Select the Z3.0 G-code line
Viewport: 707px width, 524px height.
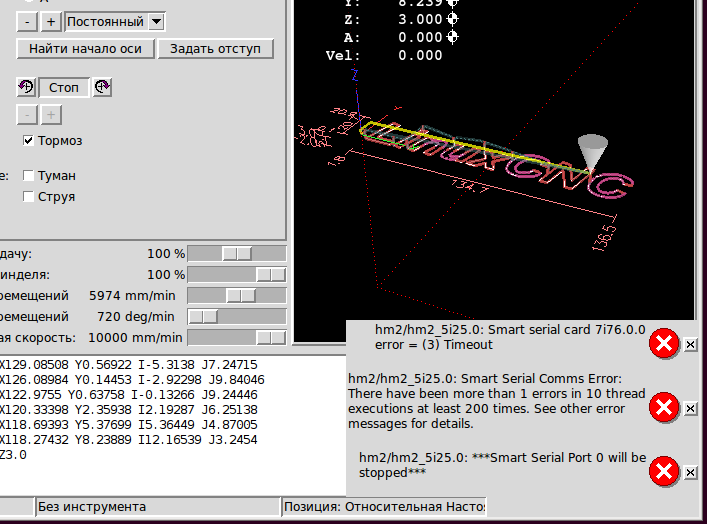13,455
